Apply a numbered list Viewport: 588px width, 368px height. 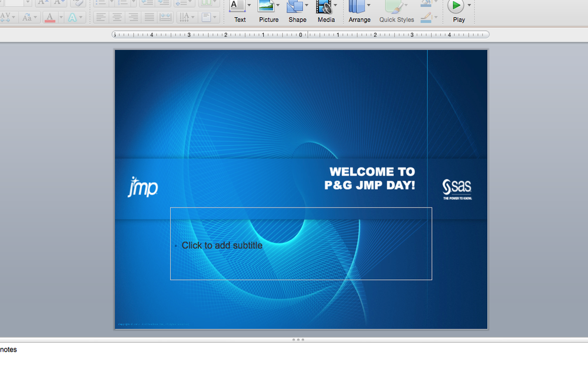(122, 3)
